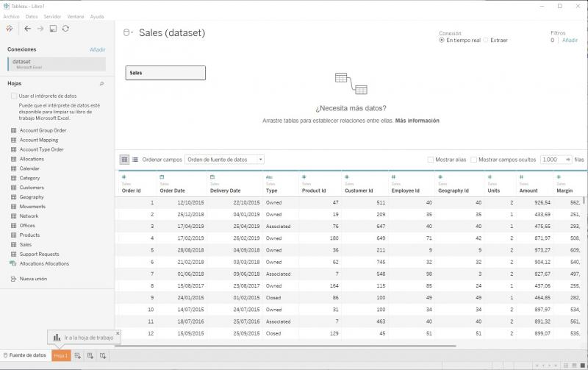Click the Nueva unión icon
This screenshot has height=370, width=588.
click(13, 279)
